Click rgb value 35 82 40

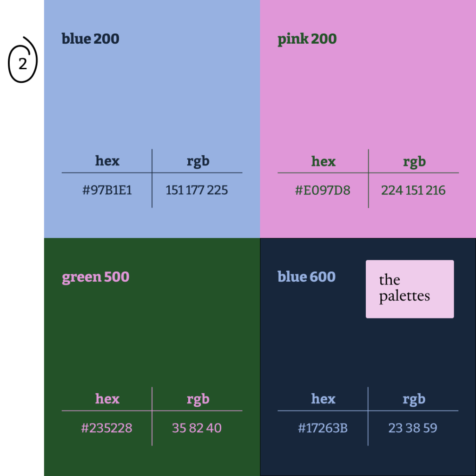(197, 428)
